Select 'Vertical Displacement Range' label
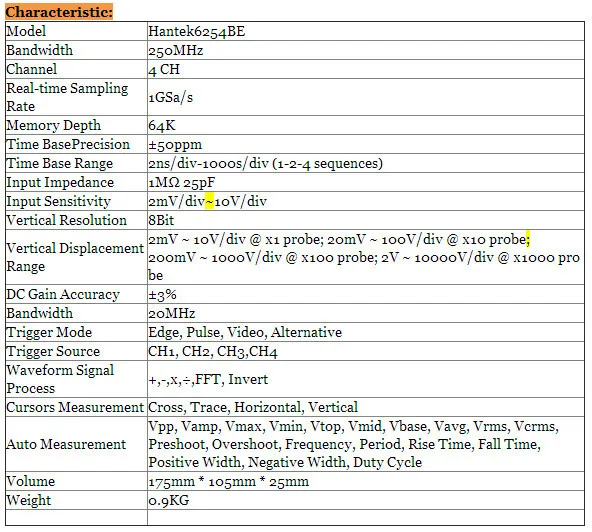 pos(75,257)
